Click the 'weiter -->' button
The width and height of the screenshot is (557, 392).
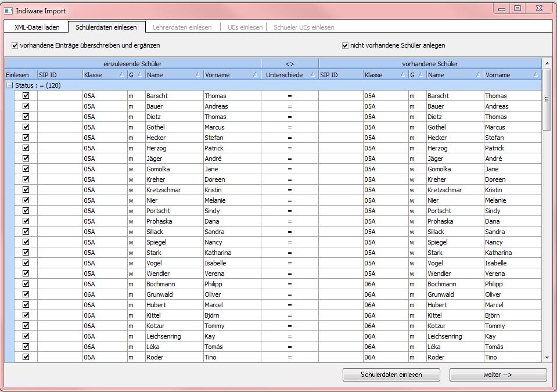pyautogui.click(x=498, y=375)
